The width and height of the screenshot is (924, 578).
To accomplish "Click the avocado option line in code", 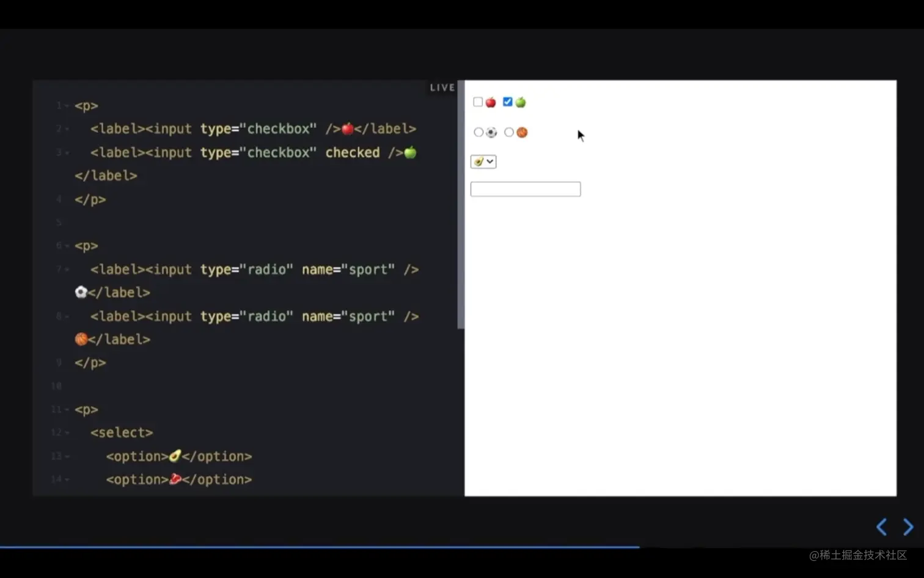I will pyautogui.click(x=179, y=456).
